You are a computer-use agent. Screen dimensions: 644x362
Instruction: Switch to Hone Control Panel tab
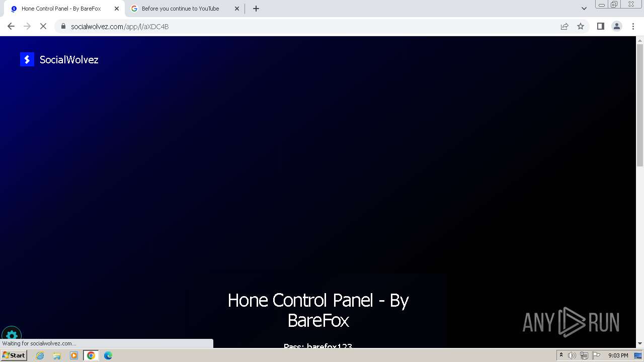[x=61, y=9]
